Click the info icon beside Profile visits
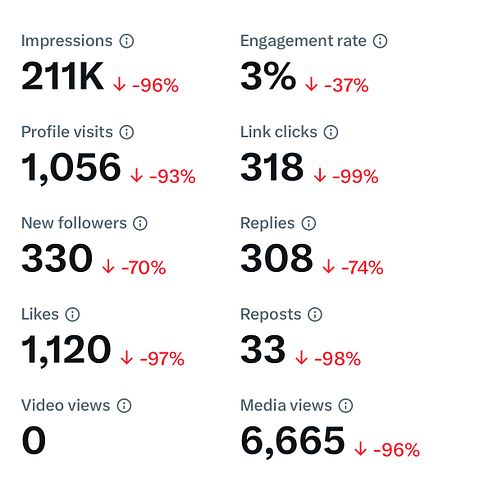 [x=127, y=132]
